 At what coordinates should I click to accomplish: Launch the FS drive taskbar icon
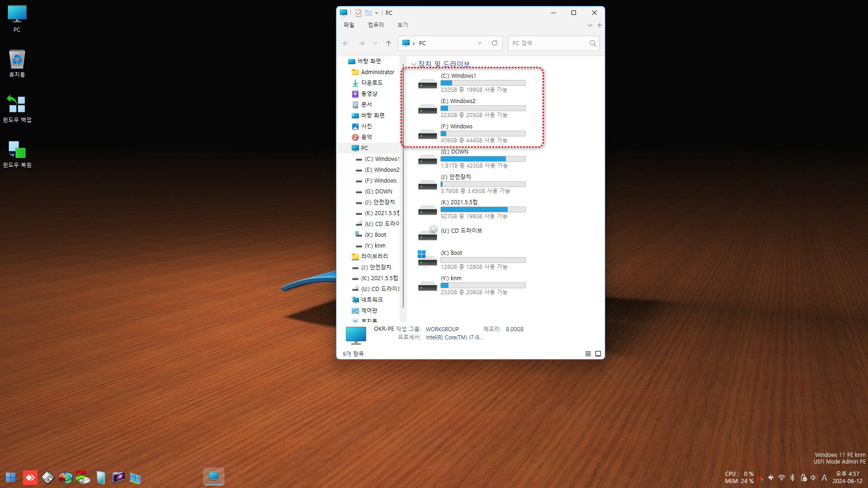pos(83,478)
